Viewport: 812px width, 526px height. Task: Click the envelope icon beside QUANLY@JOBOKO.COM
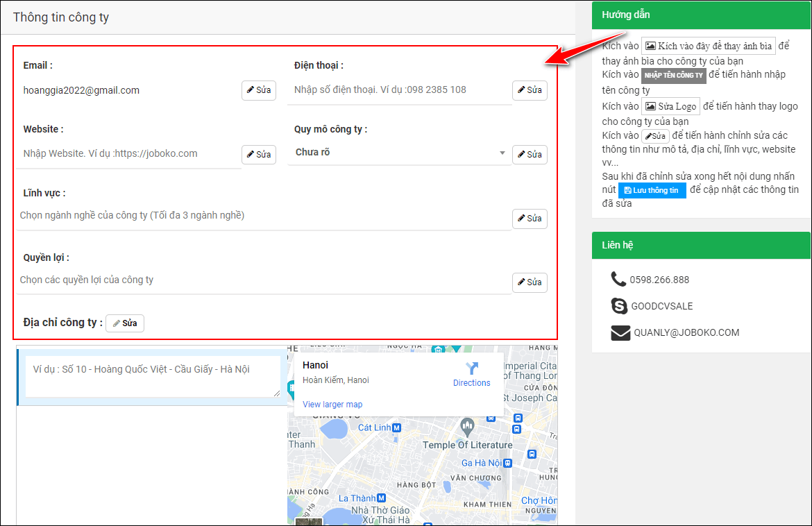[x=620, y=332]
